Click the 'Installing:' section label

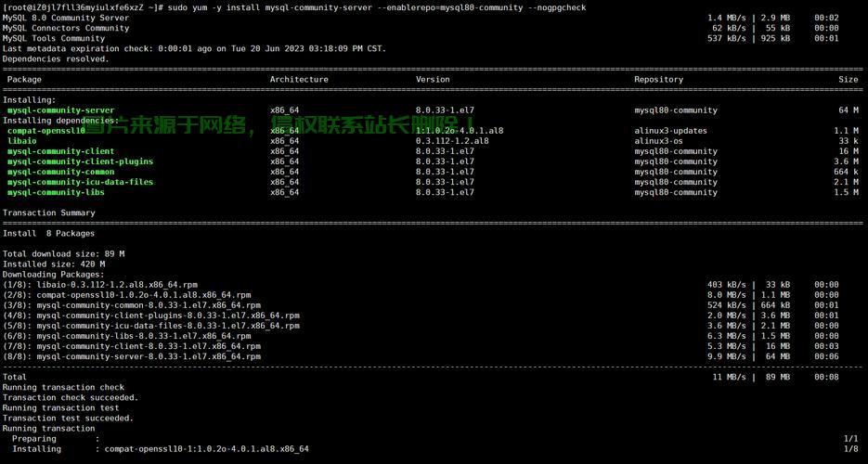(x=30, y=100)
